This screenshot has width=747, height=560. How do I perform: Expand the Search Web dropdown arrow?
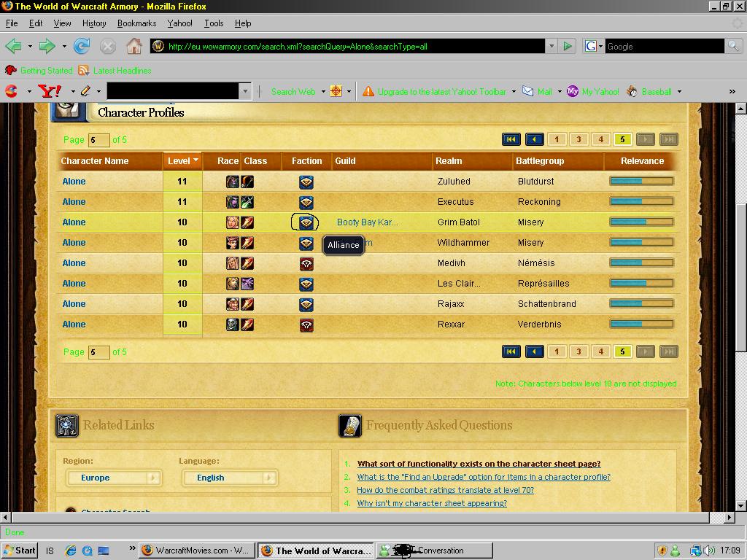(323, 91)
